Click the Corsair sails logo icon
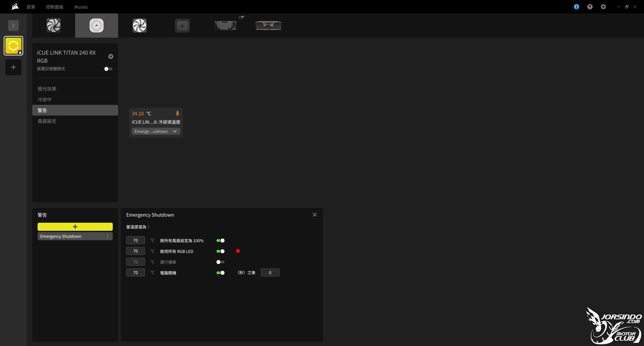The image size is (644, 346). (x=15, y=7)
